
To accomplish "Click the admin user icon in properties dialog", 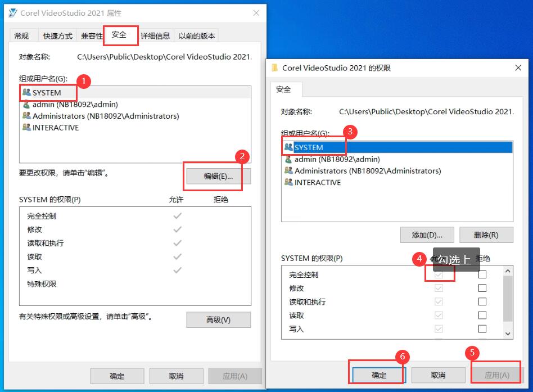I will pos(26,104).
